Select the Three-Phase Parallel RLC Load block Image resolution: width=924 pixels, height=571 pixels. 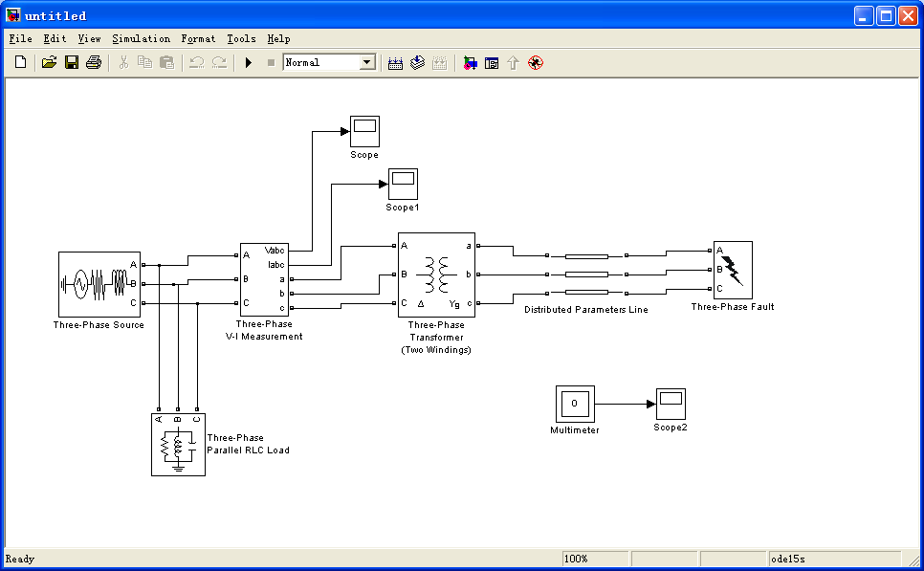tap(178, 444)
